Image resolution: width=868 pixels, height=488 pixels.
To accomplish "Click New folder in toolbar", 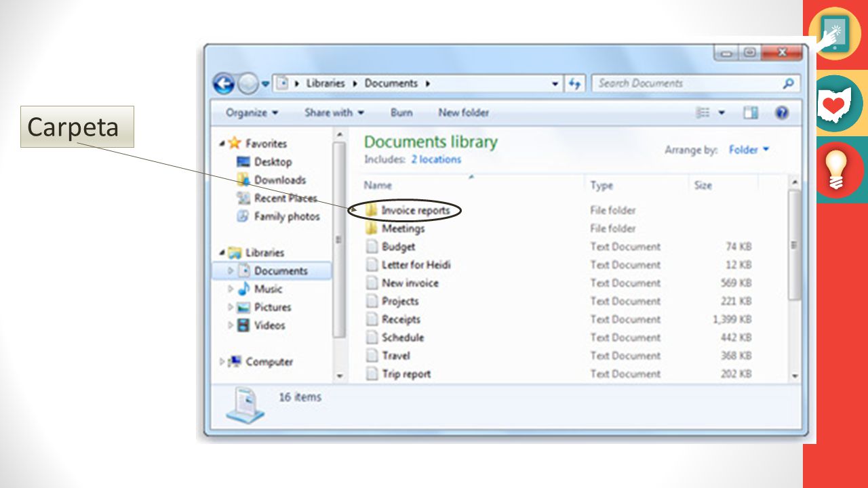I will tap(463, 113).
